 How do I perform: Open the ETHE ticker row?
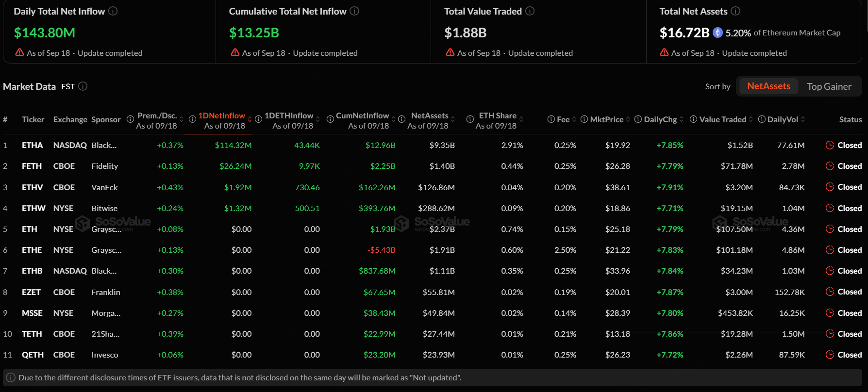tap(32, 250)
